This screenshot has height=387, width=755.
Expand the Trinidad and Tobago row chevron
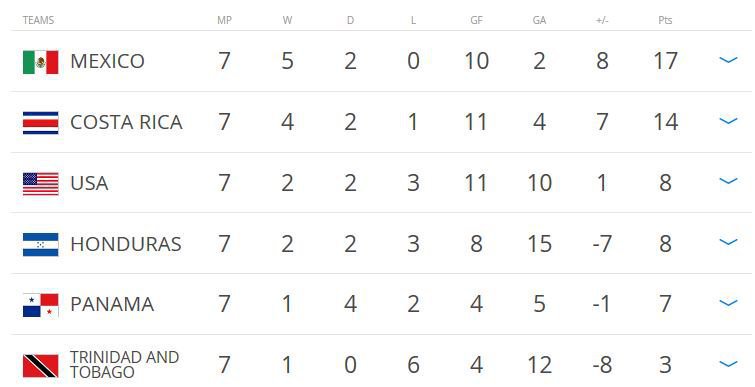[728, 364]
